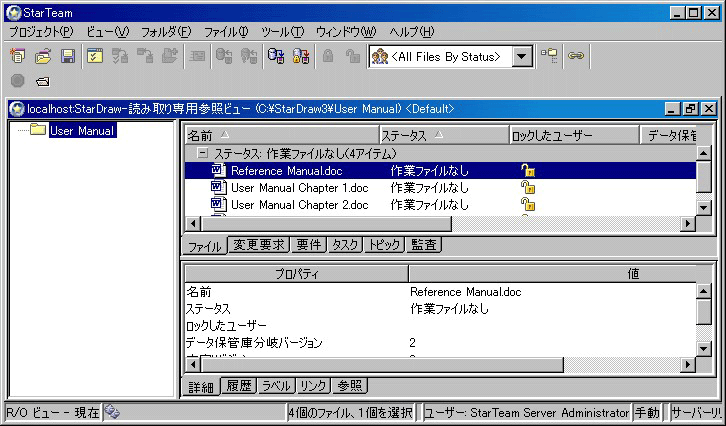726x426 pixels.
Task: Switch to the 要件 tab
Action: pos(309,245)
